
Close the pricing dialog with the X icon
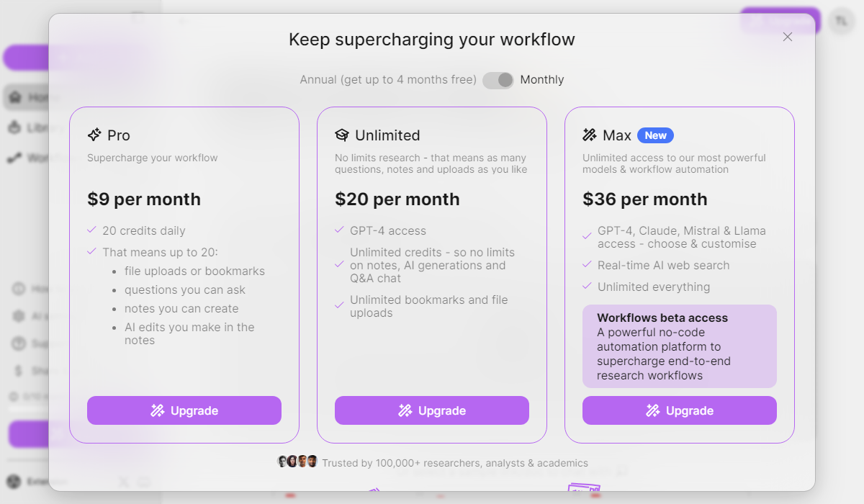787,37
